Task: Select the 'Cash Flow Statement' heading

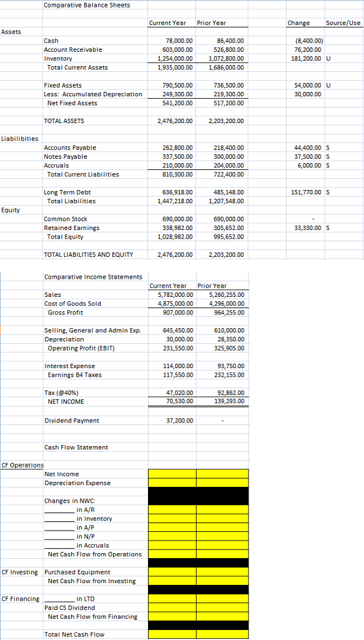Action: [x=76, y=447]
